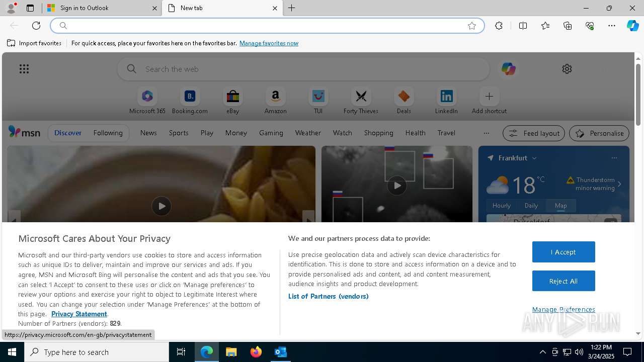Close the Sign in to Outlook tab
Image resolution: width=644 pixels, height=362 pixels.
coord(154,8)
